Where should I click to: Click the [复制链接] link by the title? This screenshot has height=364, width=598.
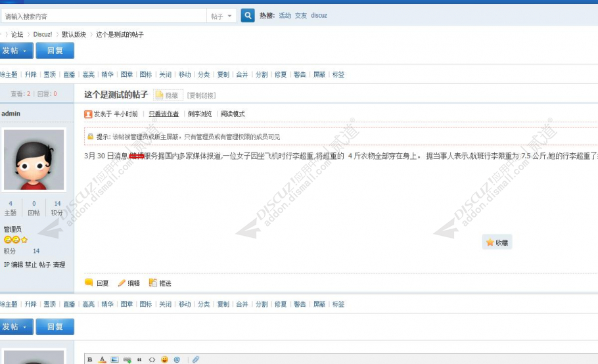pos(201,95)
